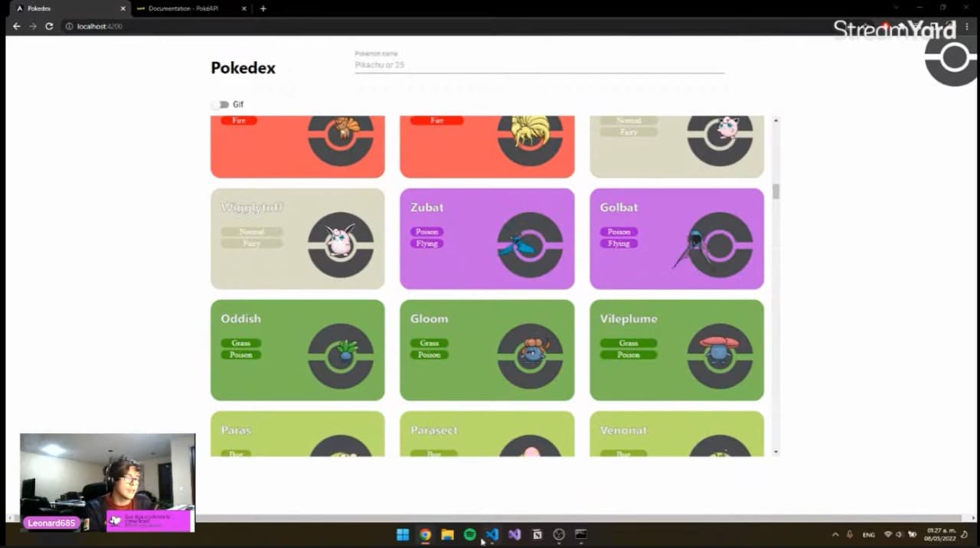
Task: Open OBS Studio from the taskbar
Action: tap(559, 535)
